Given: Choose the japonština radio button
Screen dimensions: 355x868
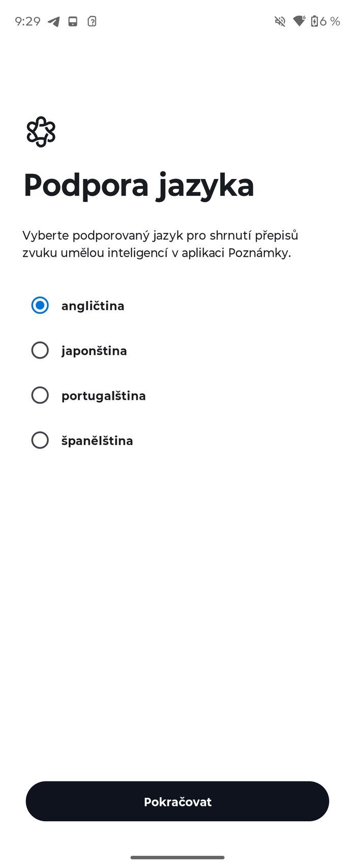Looking at the screenshot, I should tap(40, 350).
